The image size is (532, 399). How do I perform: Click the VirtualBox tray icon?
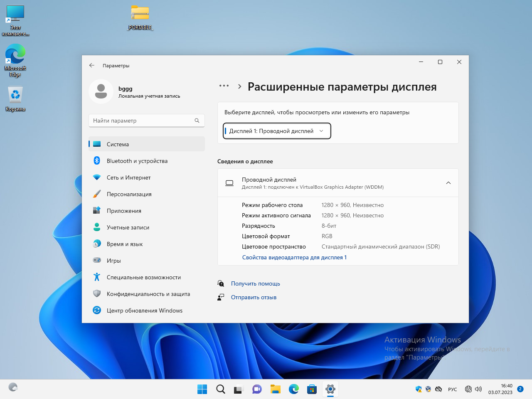(x=428, y=389)
